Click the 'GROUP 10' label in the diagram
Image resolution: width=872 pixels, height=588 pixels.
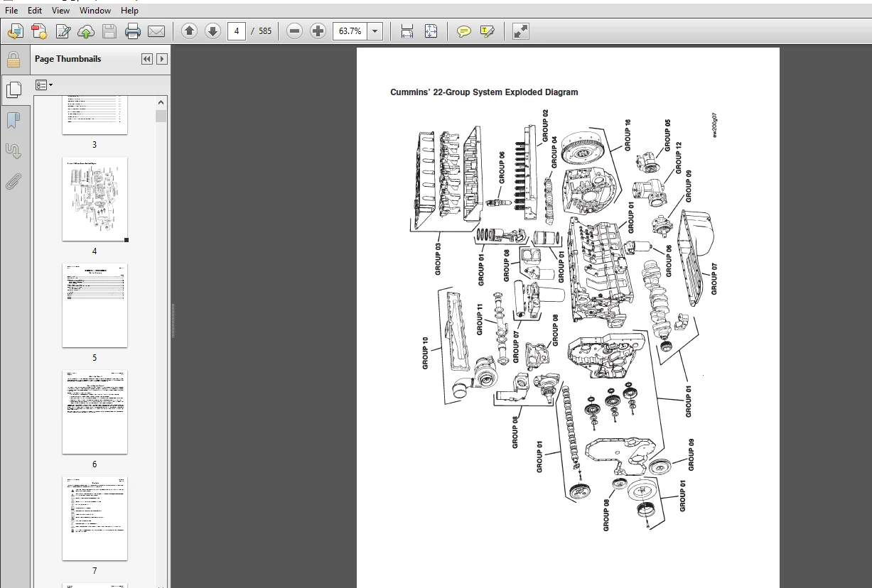pyautogui.click(x=426, y=353)
